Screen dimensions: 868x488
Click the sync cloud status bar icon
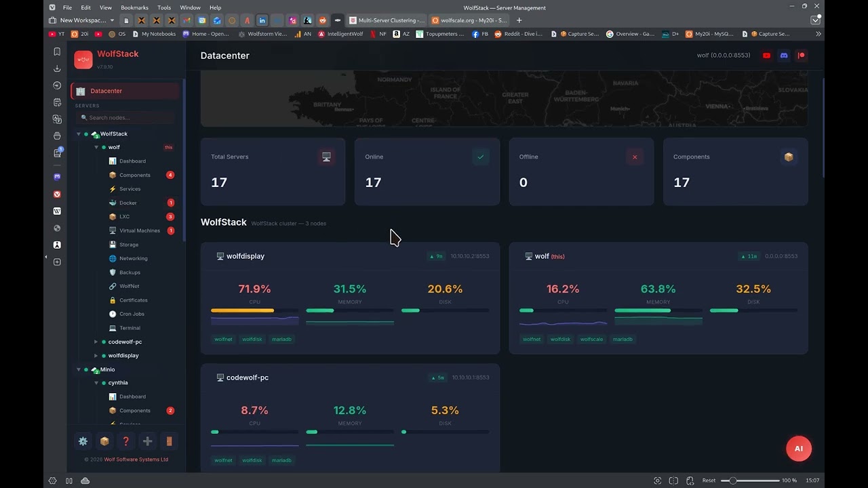pyautogui.click(x=85, y=481)
